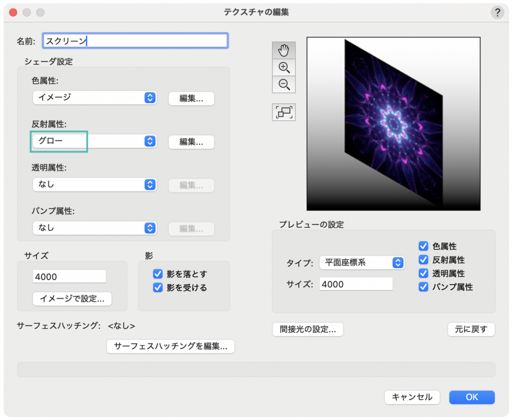The image size is (512, 420).
Task: Uncheck 色属性 in preview settings
Action: [x=423, y=246]
